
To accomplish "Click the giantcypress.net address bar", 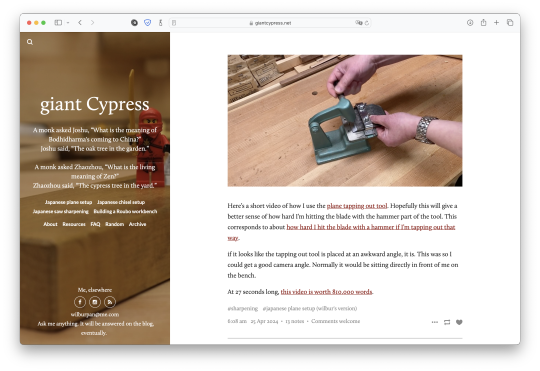I will coord(270,23).
